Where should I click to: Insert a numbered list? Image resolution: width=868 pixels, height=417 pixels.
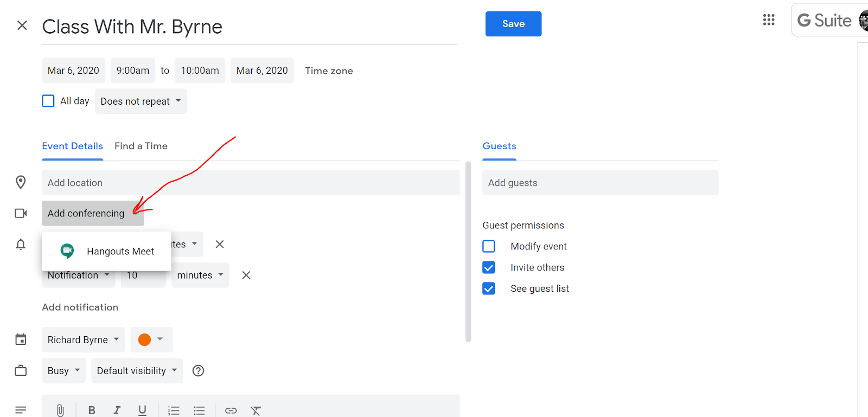pos(174,410)
